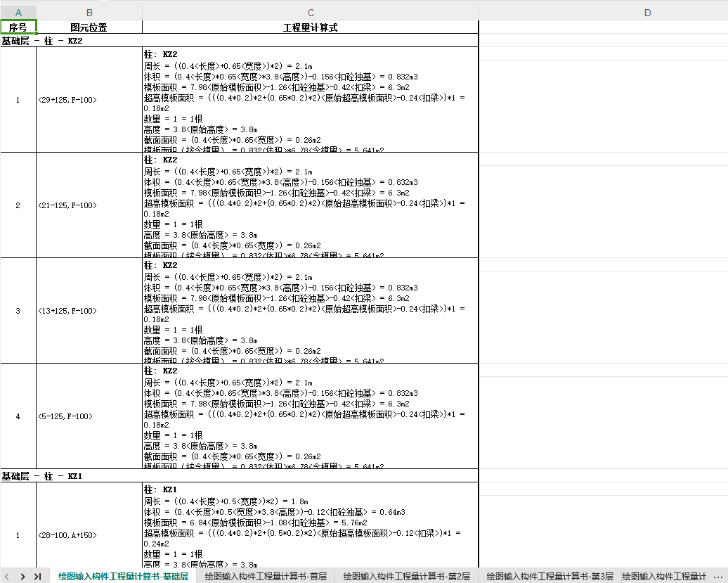Screen dimensions: 728x583
Task: Click the KZ2 formula cell beside <29+125,F-100>
Action: [x=311, y=100]
